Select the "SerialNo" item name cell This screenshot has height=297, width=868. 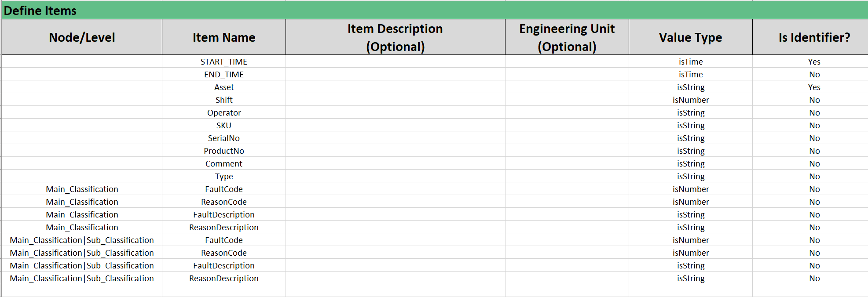[x=223, y=138]
